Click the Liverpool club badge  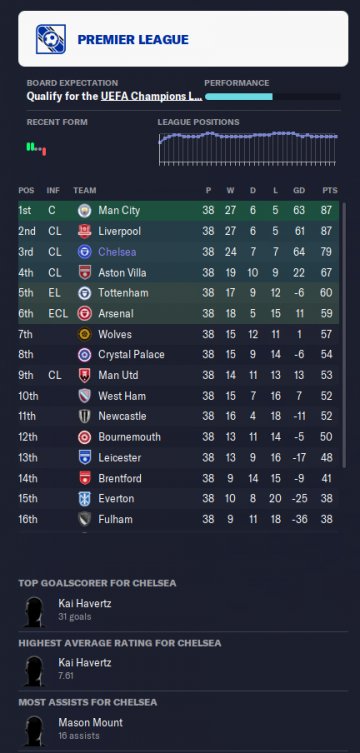(84, 231)
